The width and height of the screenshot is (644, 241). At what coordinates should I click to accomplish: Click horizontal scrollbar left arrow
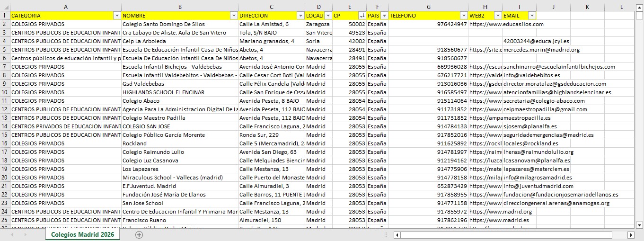[397, 235]
